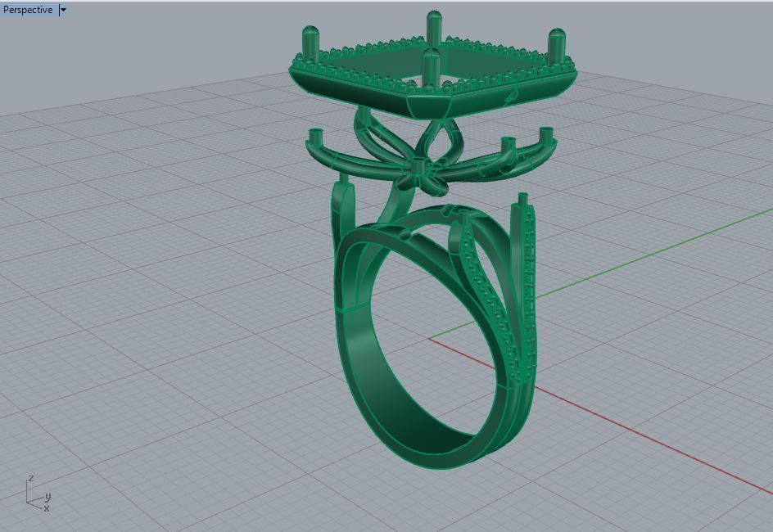Select the bow-shaped gallery under the halo
The width and height of the screenshot is (773, 532).
click(431, 153)
